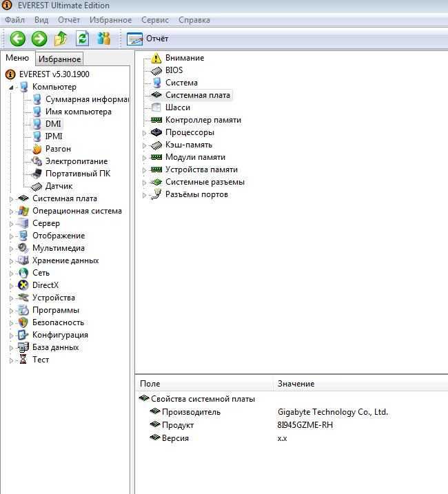Click the Система computer icon in DMI list
This screenshot has width=448, height=494.
pyautogui.click(x=156, y=83)
